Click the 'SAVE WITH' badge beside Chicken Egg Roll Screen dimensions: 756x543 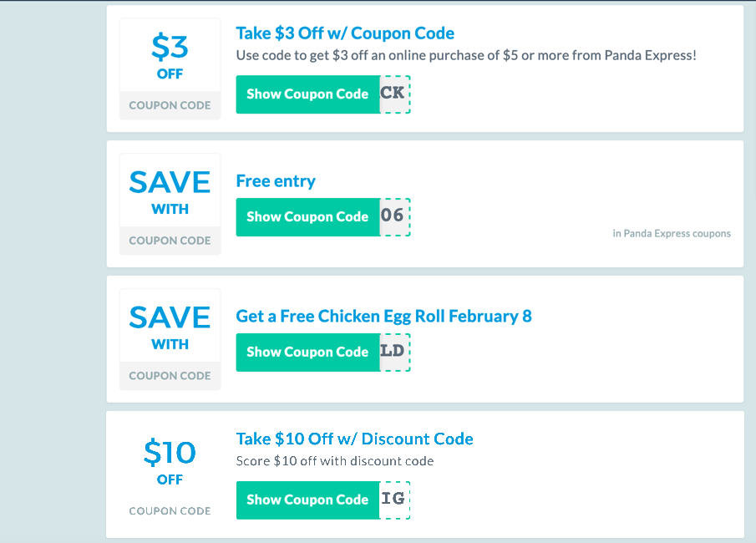click(x=170, y=327)
